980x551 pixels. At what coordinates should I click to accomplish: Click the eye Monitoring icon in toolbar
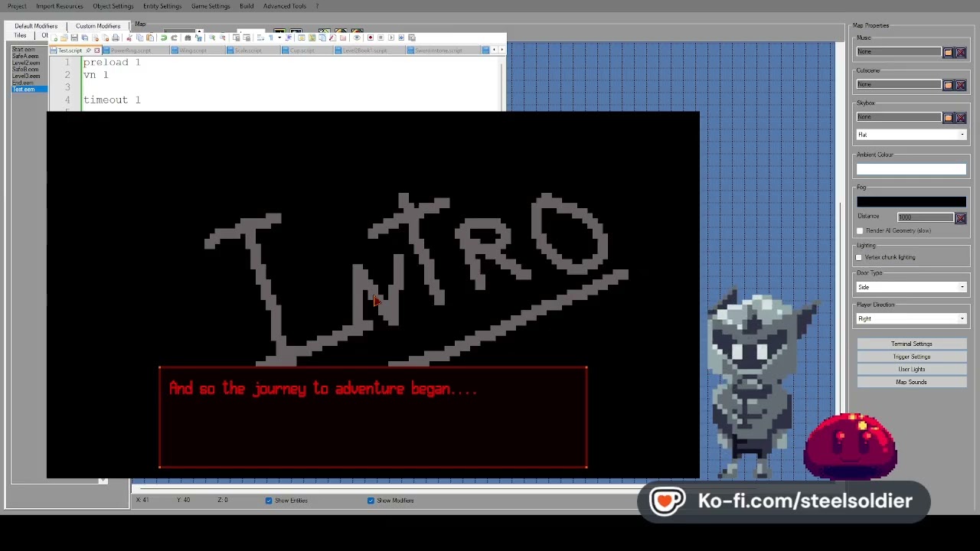coord(357,37)
